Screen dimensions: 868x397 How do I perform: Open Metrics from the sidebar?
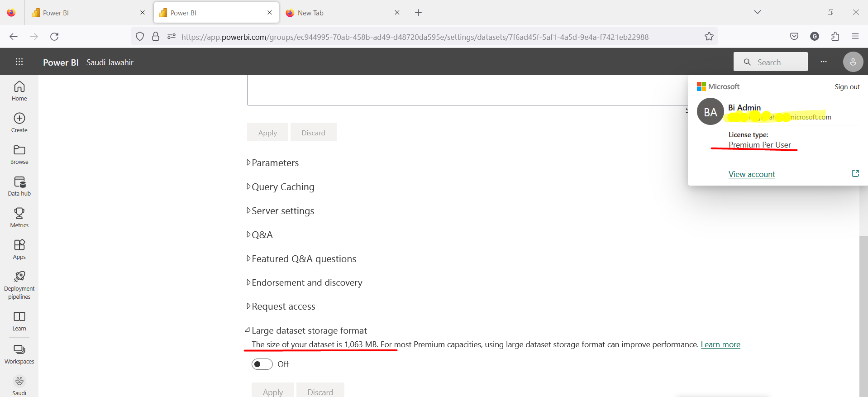pos(19,217)
